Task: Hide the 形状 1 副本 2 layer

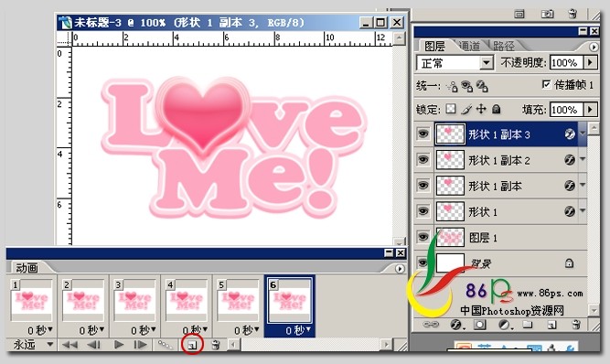Action: [423, 159]
